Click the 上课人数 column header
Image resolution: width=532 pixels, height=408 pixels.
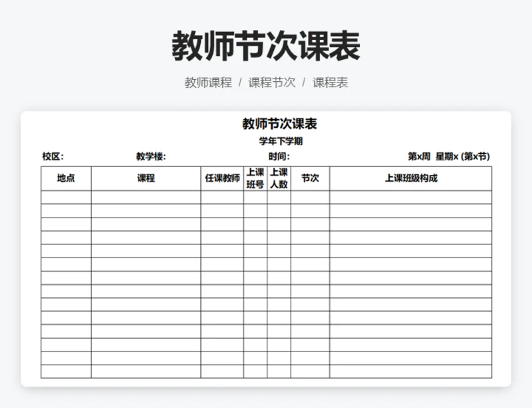coord(279,178)
